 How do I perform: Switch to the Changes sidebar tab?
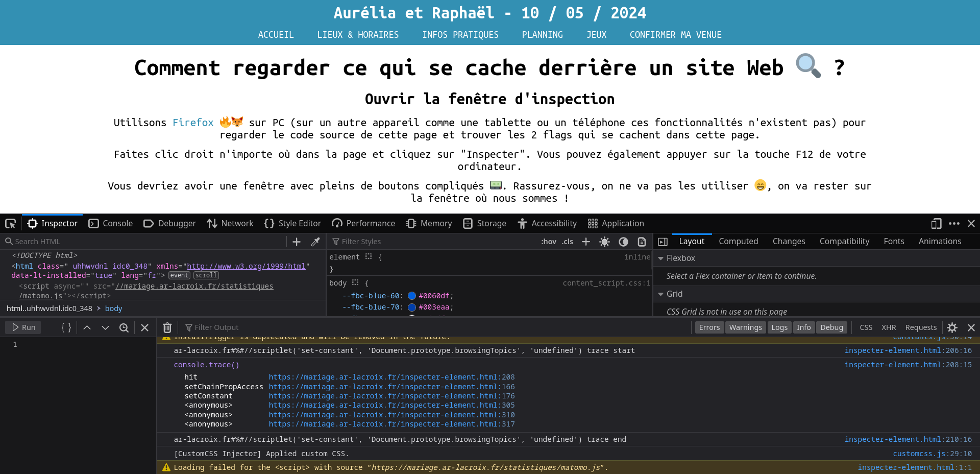pyautogui.click(x=789, y=242)
